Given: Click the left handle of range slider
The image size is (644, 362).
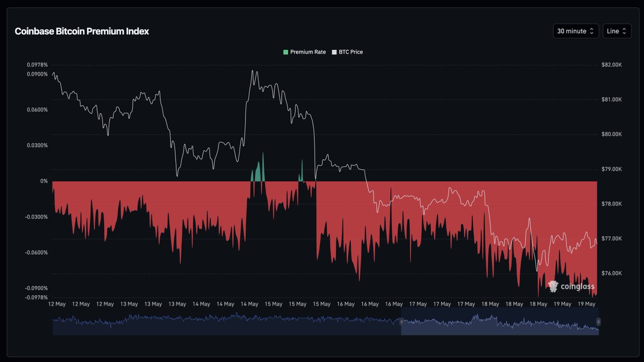Looking at the screenshot, I should [401, 322].
